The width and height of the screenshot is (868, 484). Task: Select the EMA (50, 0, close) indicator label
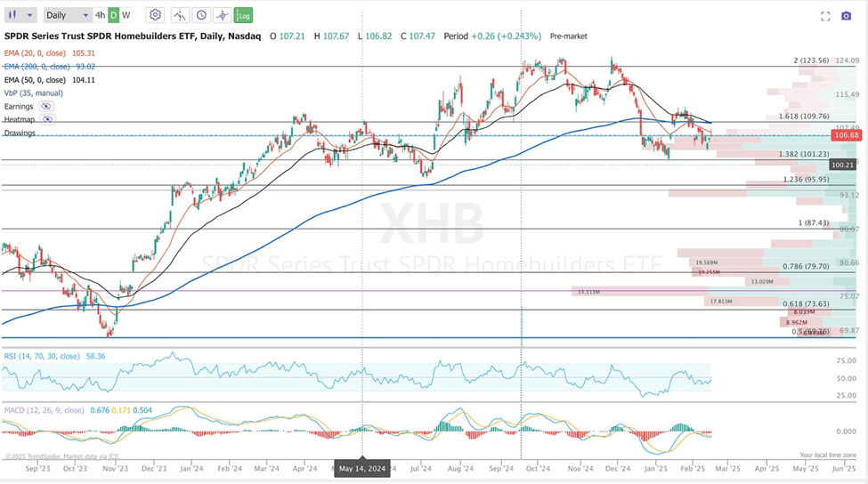35,80
